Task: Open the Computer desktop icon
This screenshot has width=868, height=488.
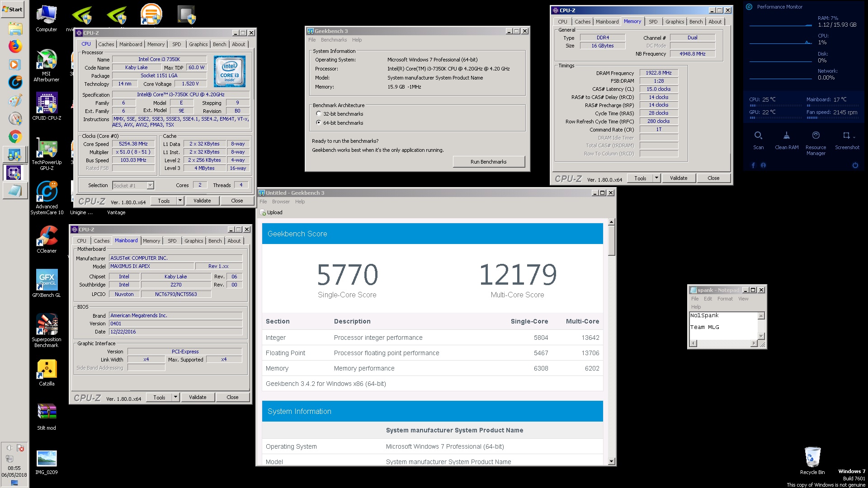Action: click(46, 19)
